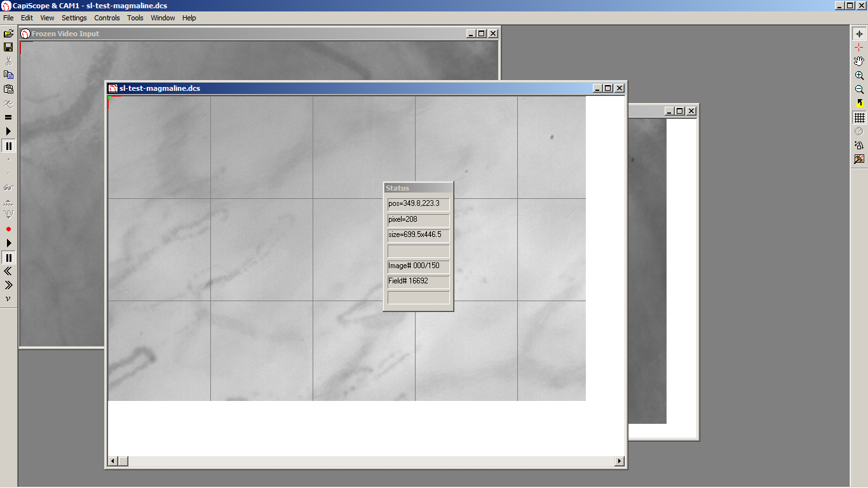868x488 pixels.
Task: Open the Tools menu
Action: 135,18
